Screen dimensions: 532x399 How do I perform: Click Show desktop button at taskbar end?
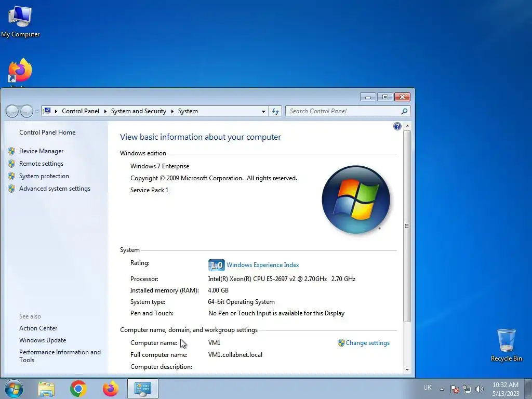[x=528, y=389]
